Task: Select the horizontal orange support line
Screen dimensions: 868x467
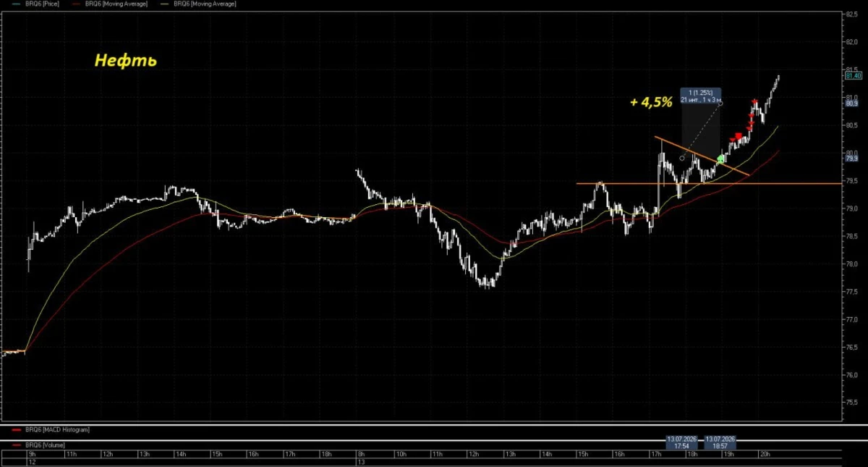Action: tap(709, 183)
